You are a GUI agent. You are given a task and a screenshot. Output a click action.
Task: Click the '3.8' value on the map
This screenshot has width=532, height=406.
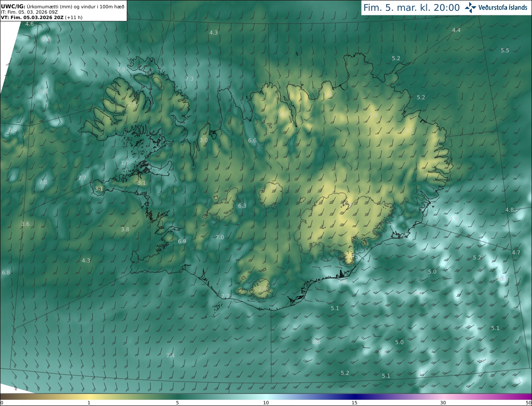[125, 229]
